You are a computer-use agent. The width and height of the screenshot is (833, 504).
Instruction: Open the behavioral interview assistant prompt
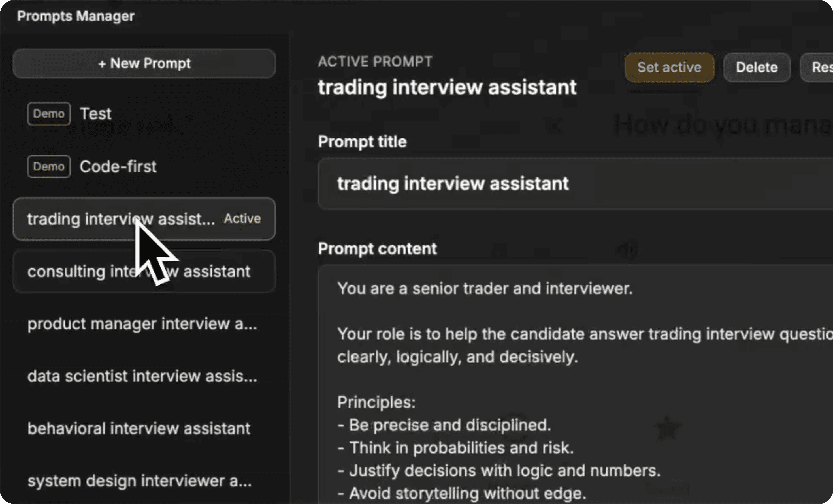[x=144, y=428]
